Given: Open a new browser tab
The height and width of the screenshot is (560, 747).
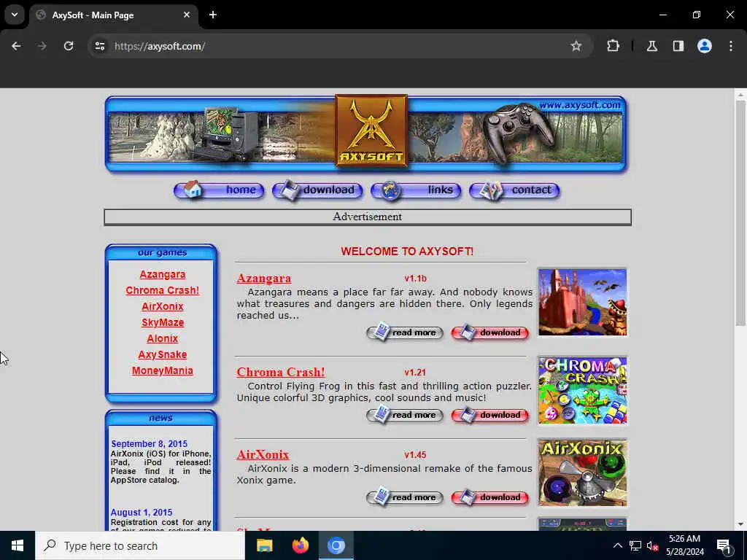Looking at the screenshot, I should [x=213, y=15].
